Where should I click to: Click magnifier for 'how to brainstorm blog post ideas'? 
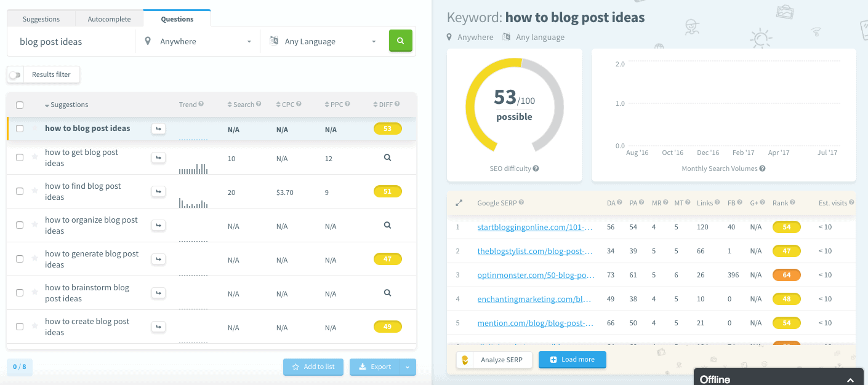(x=387, y=293)
